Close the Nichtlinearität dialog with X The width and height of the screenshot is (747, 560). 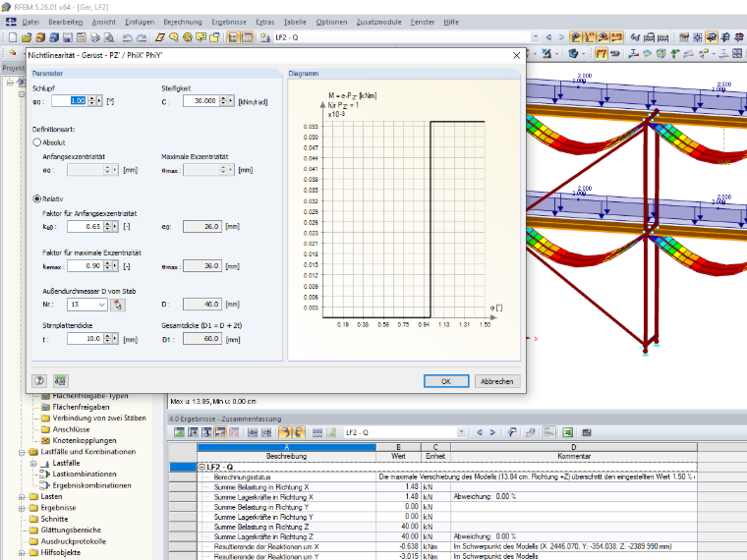pyautogui.click(x=516, y=55)
